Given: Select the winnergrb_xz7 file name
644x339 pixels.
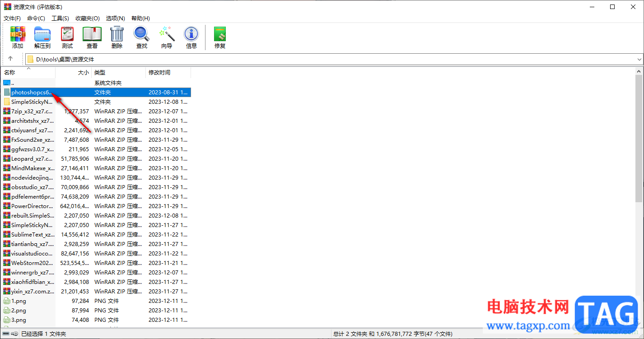Looking at the screenshot, I should [33, 272].
